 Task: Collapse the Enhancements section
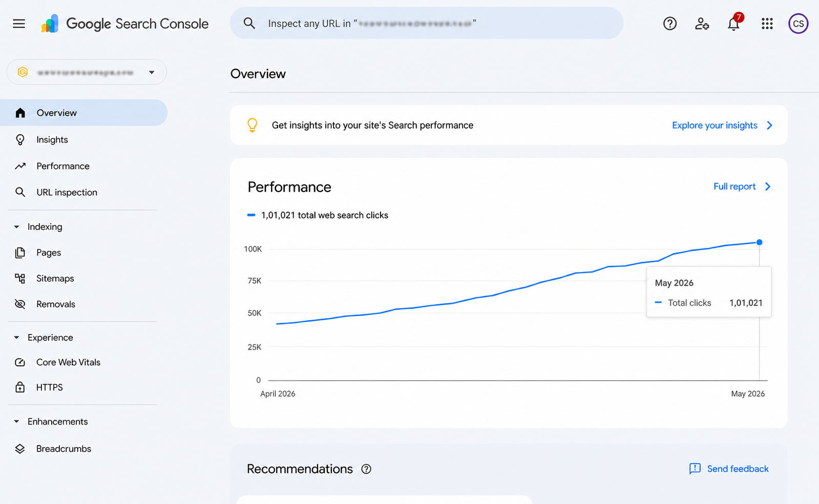click(16, 422)
